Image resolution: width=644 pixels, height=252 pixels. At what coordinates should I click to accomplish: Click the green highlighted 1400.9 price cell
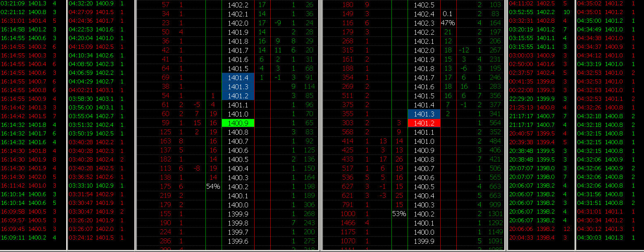238,123
